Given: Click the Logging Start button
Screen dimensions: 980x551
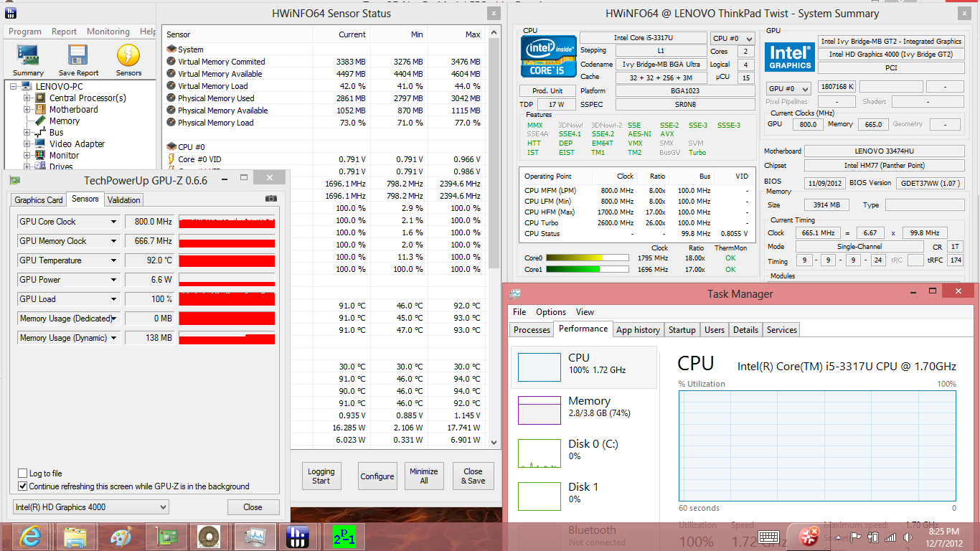Looking at the screenshot, I should click(x=321, y=476).
